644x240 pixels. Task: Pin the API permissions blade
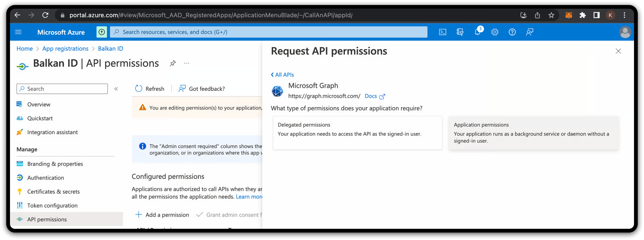pyautogui.click(x=173, y=63)
